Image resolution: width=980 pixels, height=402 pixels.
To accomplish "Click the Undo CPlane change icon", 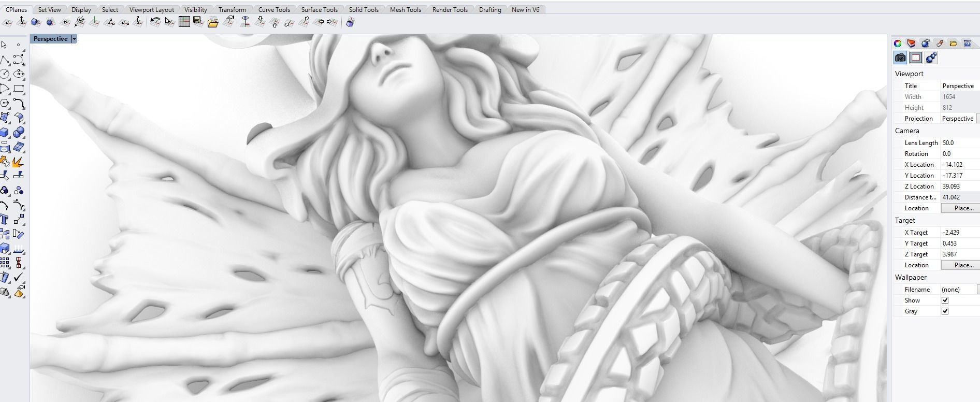I will click(x=155, y=22).
